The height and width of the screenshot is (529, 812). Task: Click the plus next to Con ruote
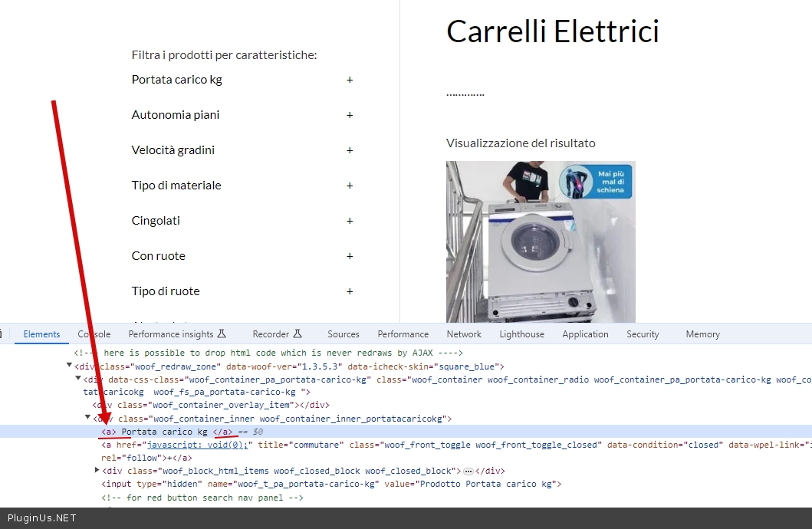[x=350, y=256]
